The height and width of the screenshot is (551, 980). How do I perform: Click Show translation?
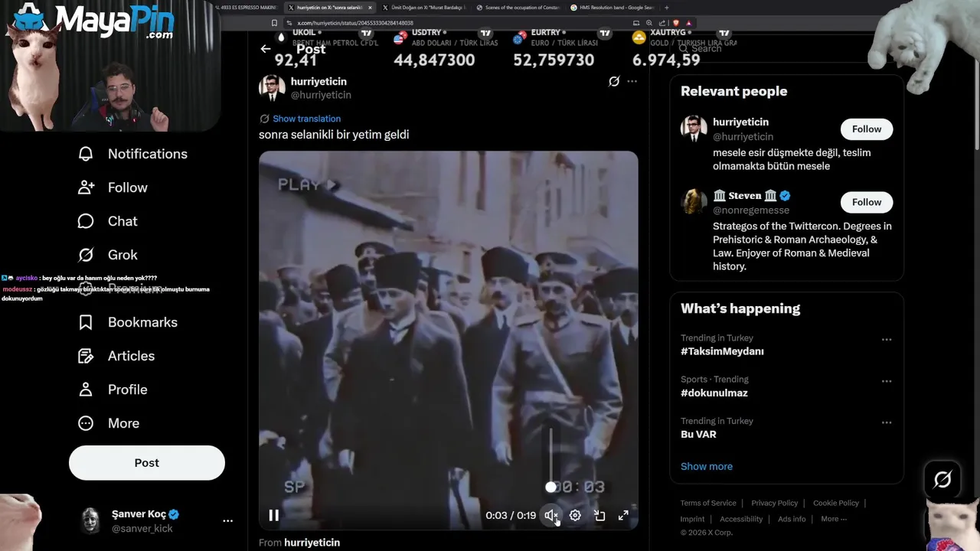[x=306, y=119]
